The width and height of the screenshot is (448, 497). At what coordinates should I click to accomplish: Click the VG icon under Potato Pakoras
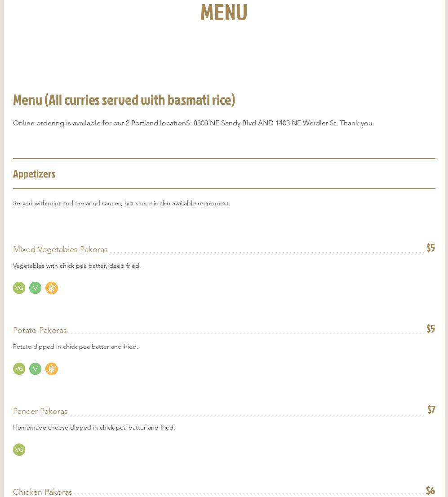pos(19,369)
